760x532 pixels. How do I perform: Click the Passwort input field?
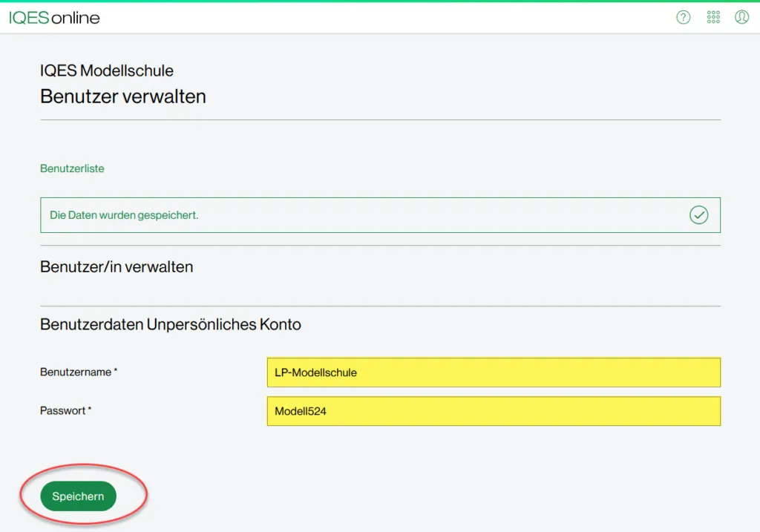pos(493,411)
